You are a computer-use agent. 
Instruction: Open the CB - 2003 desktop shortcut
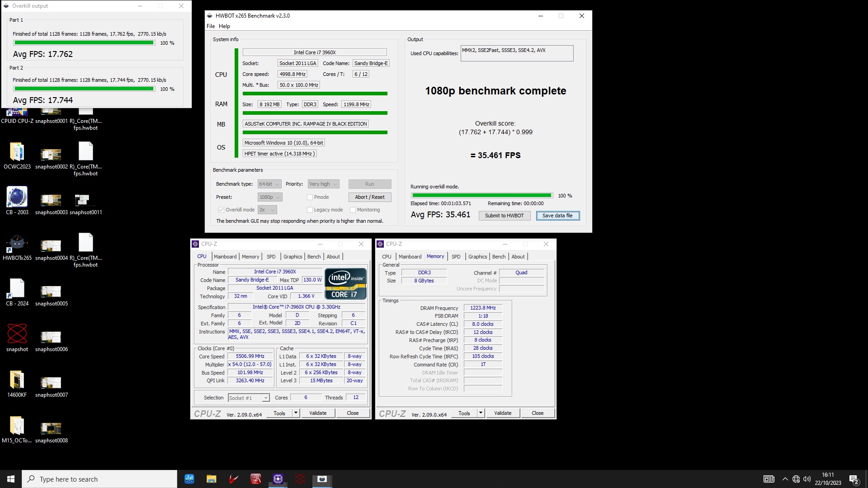(17, 201)
